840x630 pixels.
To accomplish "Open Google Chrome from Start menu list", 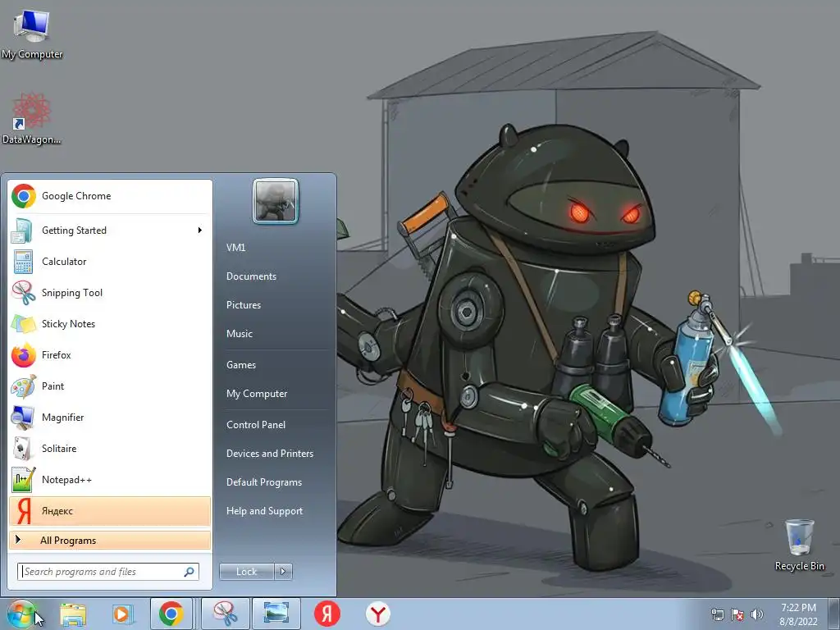I will coord(110,196).
